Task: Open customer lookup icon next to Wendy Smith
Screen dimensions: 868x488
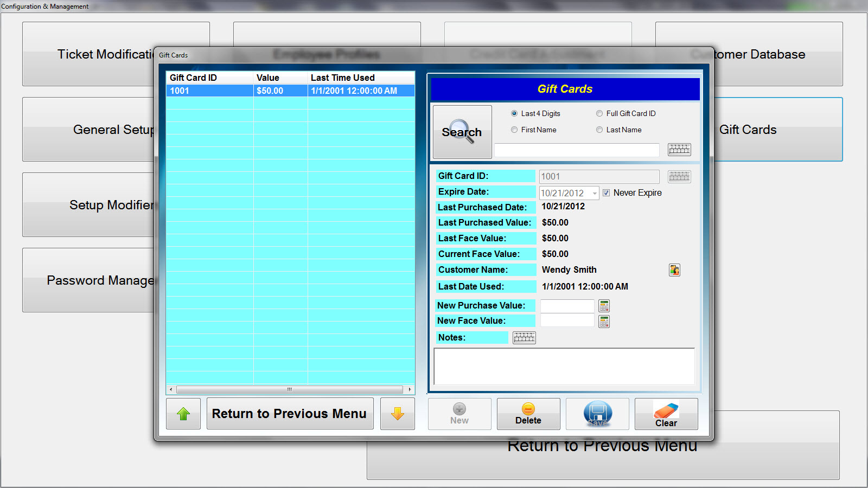Action: 674,270
